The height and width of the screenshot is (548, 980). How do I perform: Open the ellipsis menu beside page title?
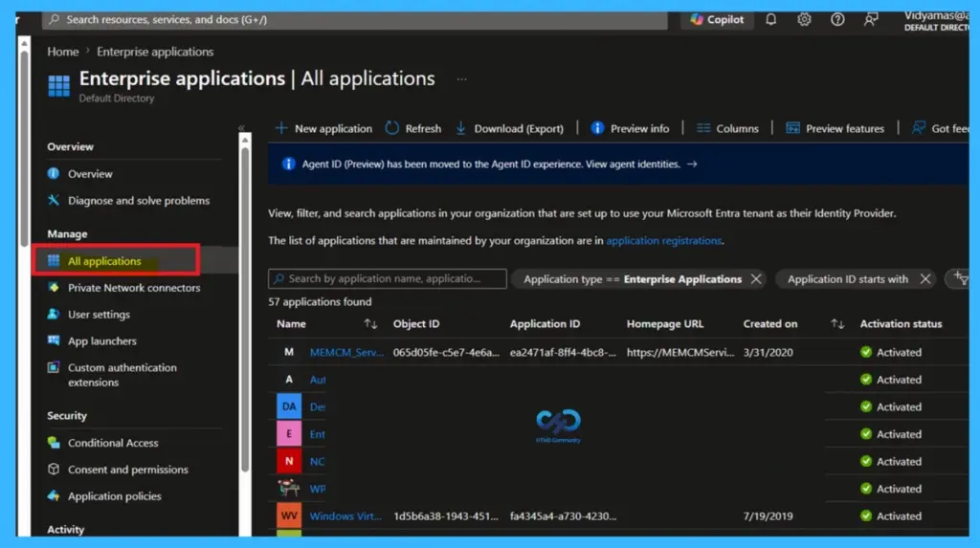pos(462,79)
